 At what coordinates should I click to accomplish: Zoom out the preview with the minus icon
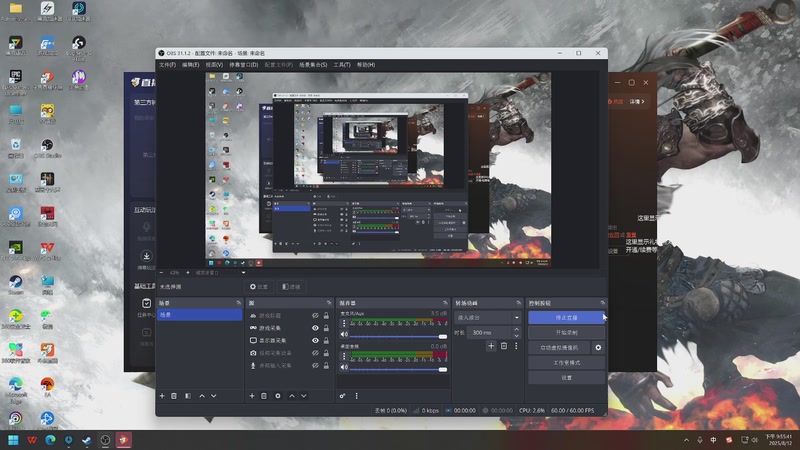tap(162, 273)
